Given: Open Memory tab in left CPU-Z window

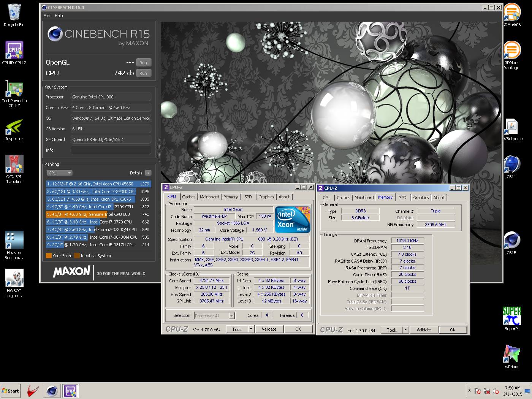Looking at the screenshot, I should click(x=231, y=197).
